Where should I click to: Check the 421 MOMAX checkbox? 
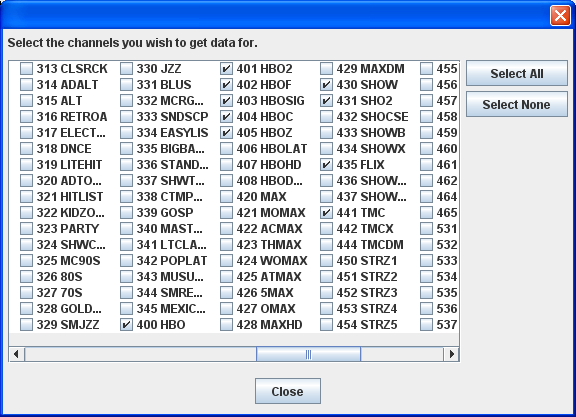tap(226, 213)
